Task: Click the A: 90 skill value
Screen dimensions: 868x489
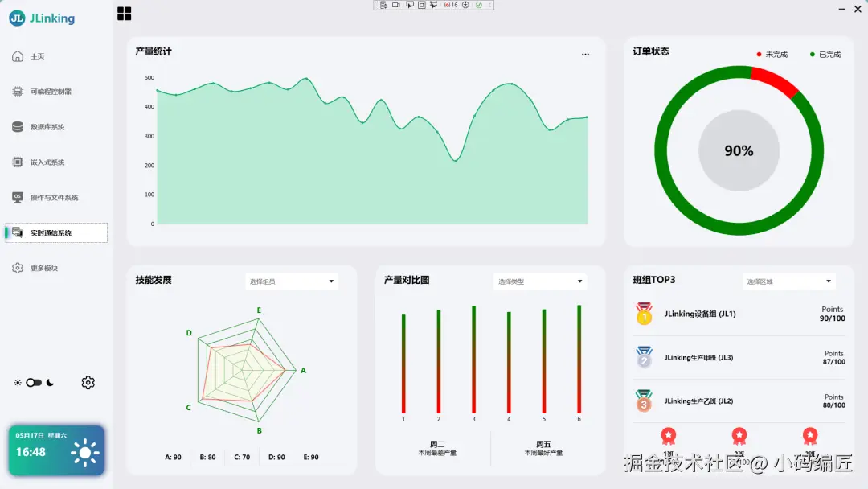Action: point(174,458)
